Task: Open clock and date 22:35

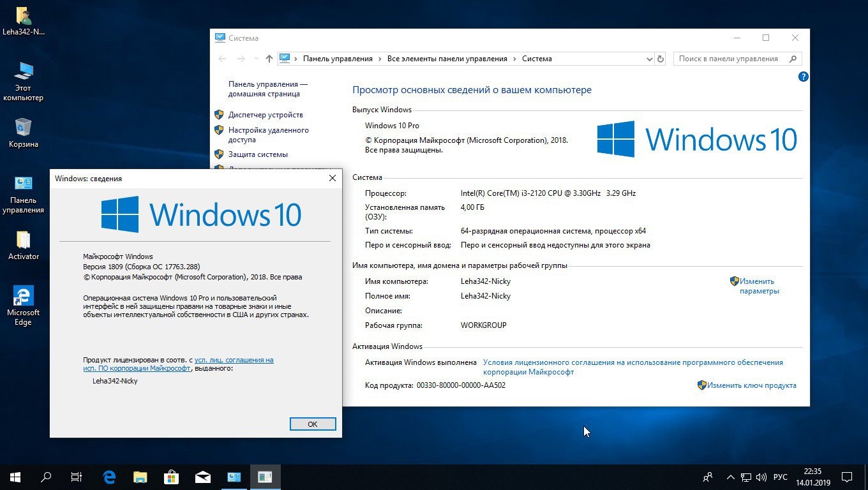Action: (x=812, y=477)
